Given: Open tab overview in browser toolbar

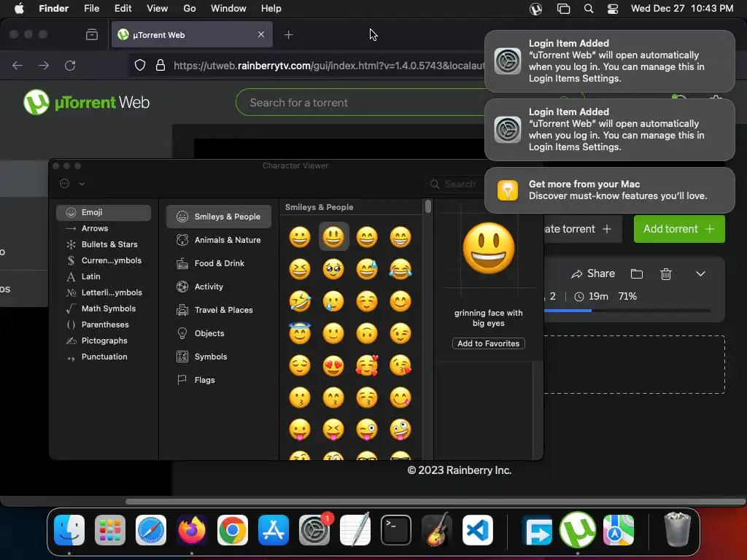Looking at the screenshot, I should click(x=92, y=35).
